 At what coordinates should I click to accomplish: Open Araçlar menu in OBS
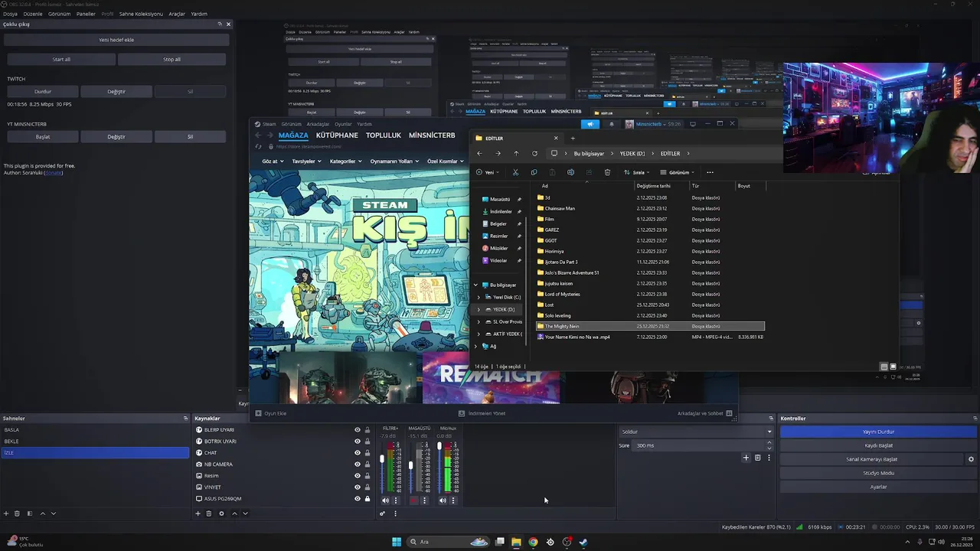click(x=177, y=14)
